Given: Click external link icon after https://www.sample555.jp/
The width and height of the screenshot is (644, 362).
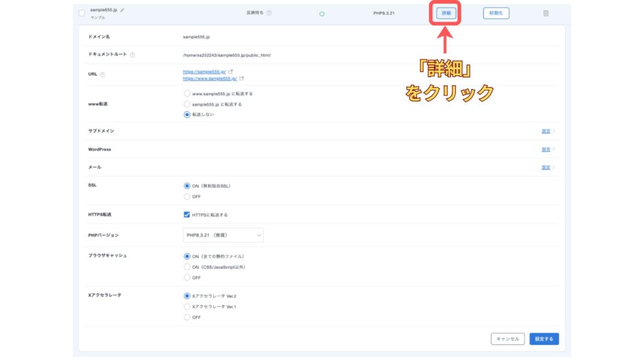Looking at the screenshot, I should click(241, 79).
